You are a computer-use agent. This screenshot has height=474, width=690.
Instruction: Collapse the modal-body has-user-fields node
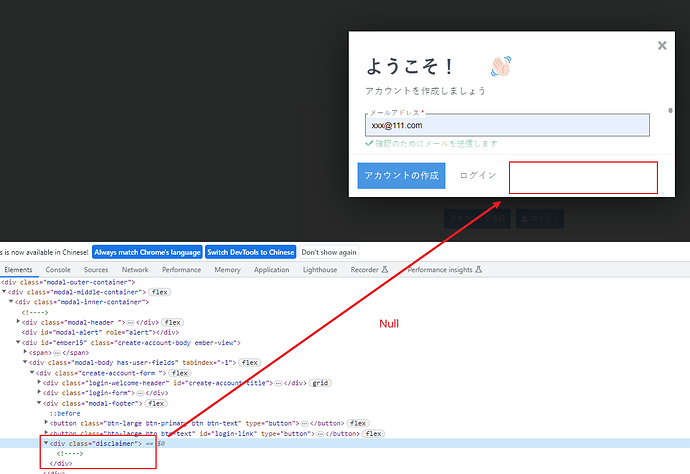coord(25,362)
